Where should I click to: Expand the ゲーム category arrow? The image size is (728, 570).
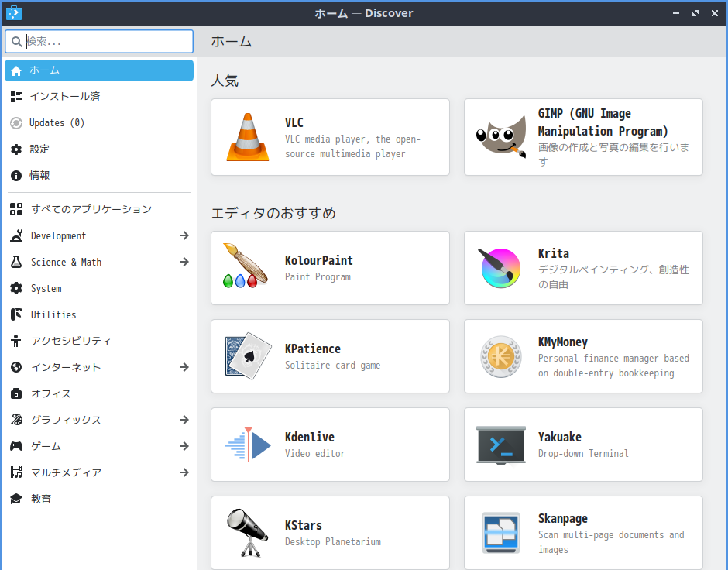click(x=184, y=446)
